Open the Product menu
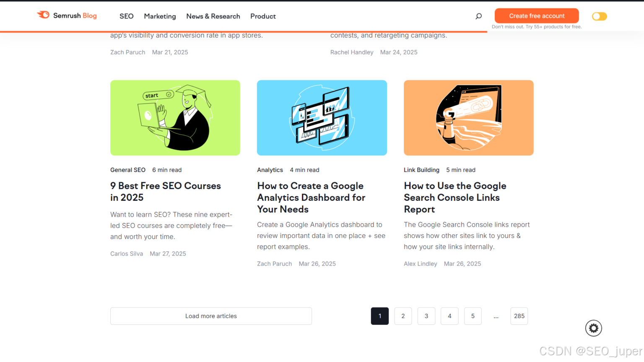This screenshot has width=644, height=362. click(263, 16)
